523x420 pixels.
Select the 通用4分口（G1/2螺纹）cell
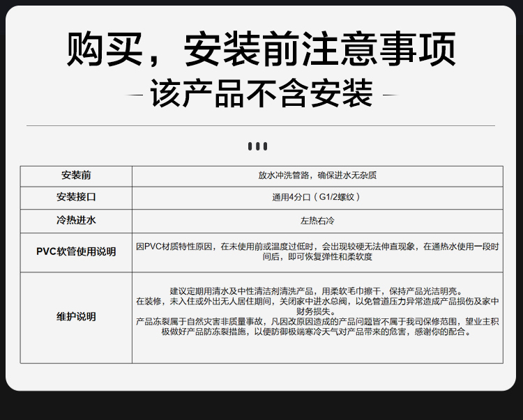click(317, 197)
